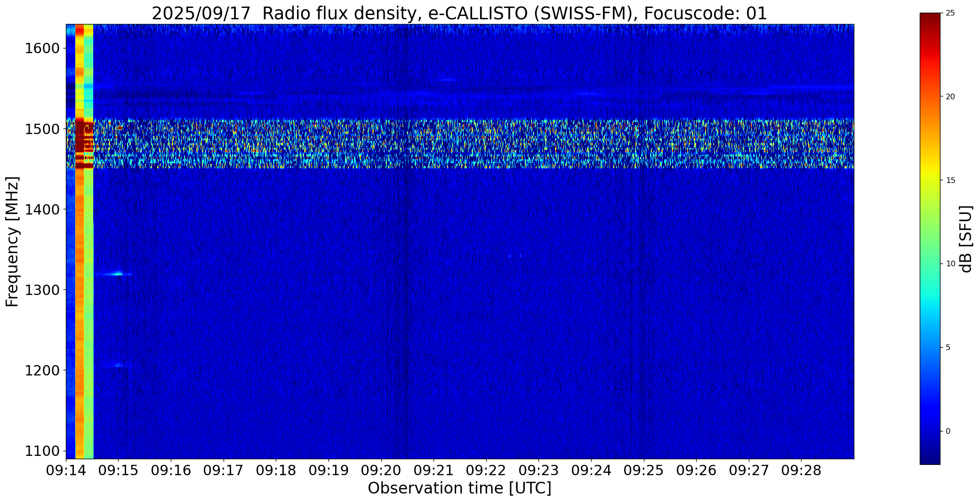
Task: Click the 1300 frequency tick label
Action: (x=42, y=290)
